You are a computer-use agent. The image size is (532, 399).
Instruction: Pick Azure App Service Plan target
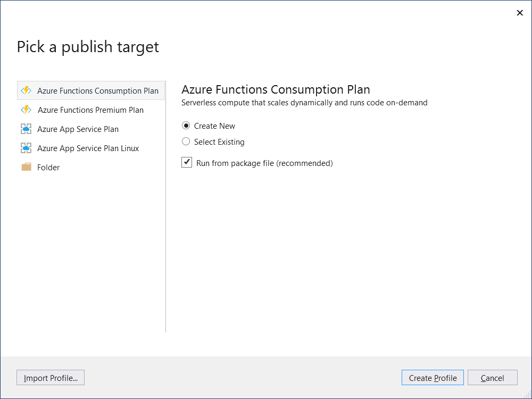(91, 129)
